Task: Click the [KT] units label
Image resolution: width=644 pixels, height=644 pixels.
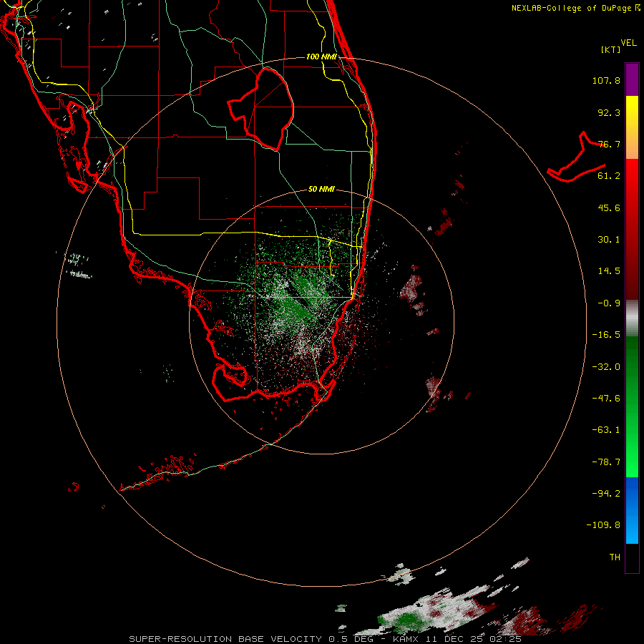Action: 611,49
